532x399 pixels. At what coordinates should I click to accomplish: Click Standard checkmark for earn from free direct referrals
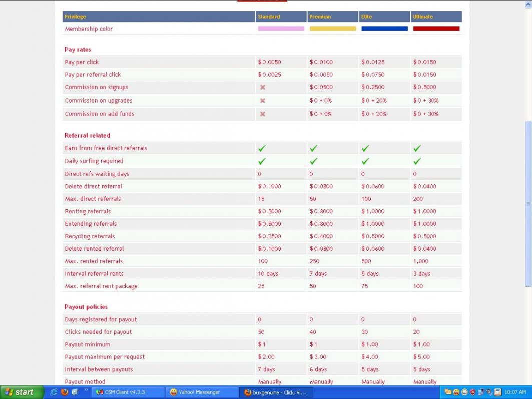pos(262,148)
